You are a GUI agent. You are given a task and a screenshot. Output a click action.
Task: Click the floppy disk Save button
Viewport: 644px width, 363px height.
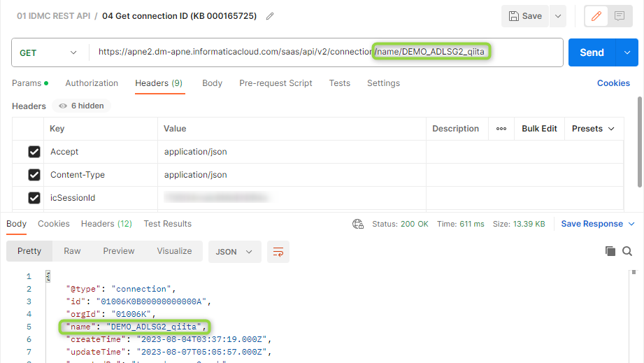click(x=525, y=16)
